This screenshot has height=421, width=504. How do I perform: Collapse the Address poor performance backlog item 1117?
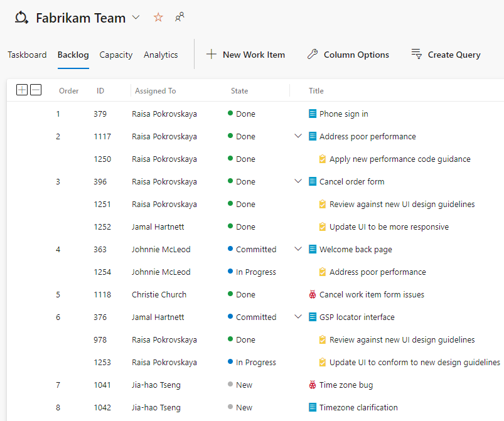(x=298, y=136)
